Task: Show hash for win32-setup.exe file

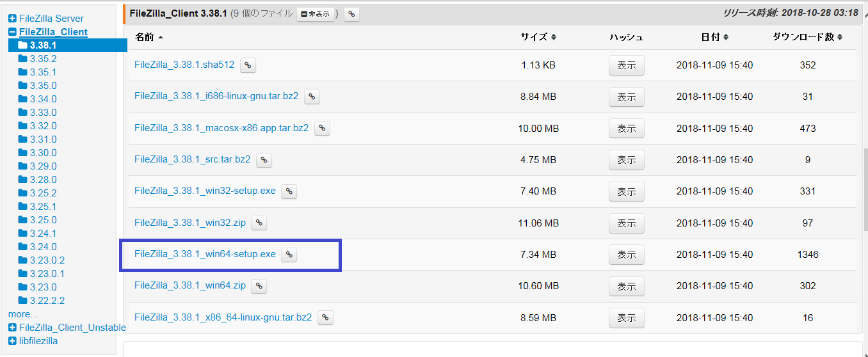Action: click(x=626, y=191)
